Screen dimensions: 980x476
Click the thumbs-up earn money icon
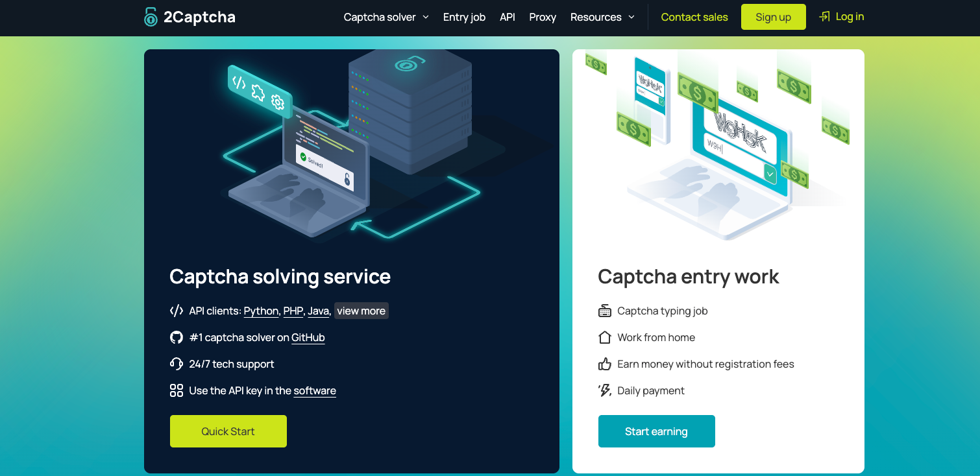pos(604,364)
